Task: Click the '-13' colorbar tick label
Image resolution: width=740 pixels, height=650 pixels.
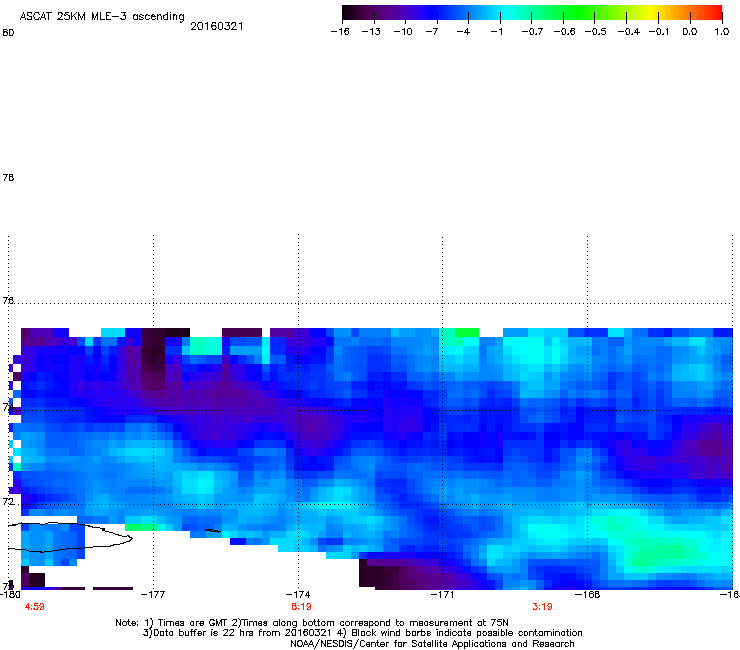Action: [x=371, y=32]
